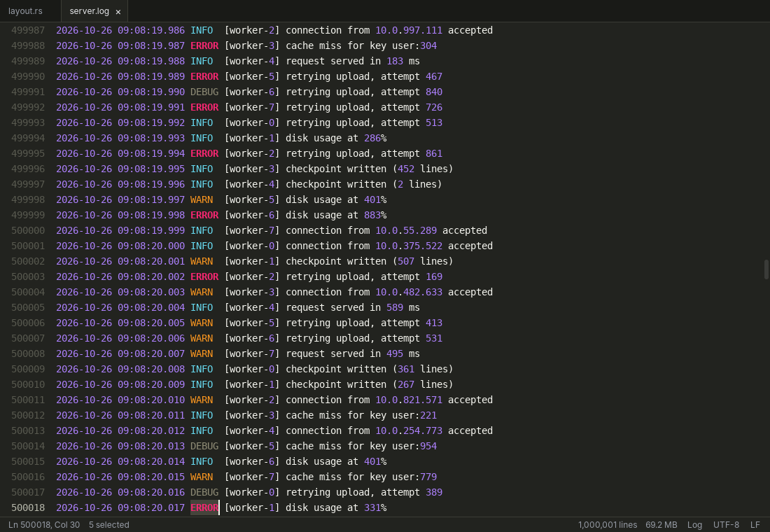Click 'request served in 495 ms' text

[353, 353]
